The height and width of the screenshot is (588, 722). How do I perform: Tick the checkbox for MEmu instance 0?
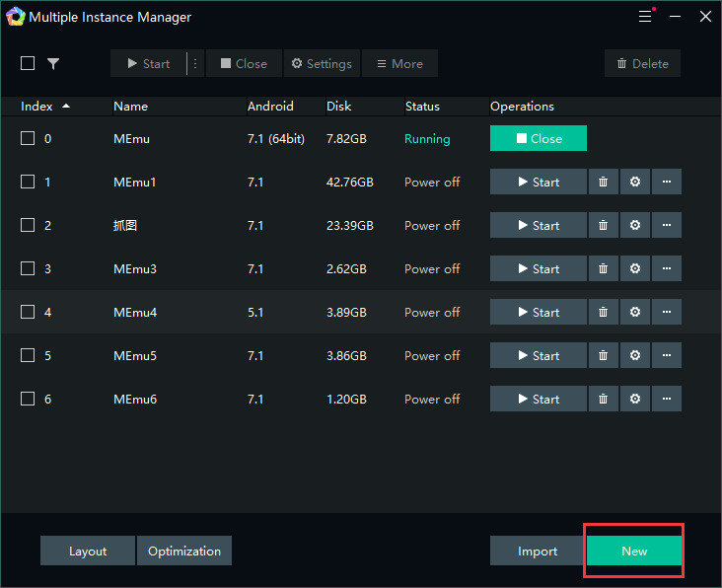coord(28,139)
